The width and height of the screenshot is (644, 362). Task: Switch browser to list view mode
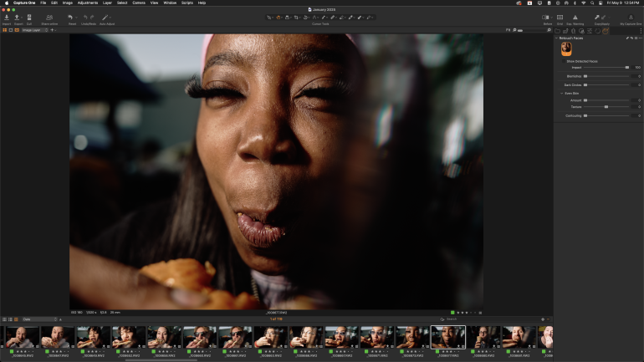coord(10,319)
